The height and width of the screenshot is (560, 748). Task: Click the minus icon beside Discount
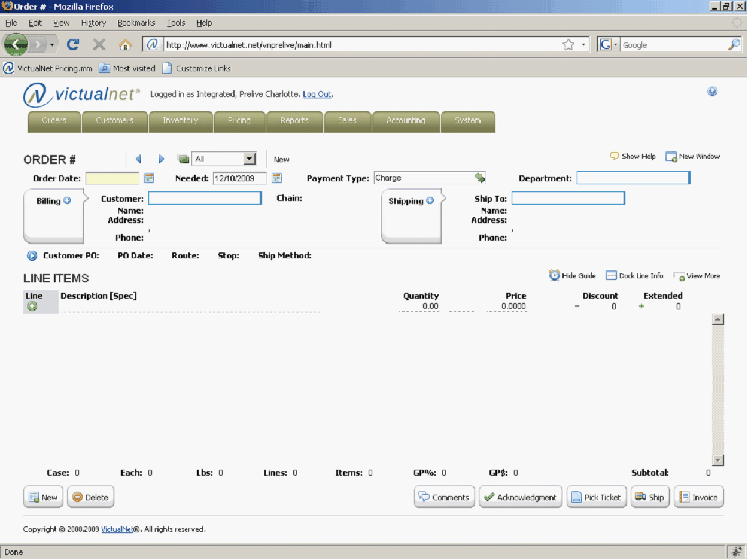click(577, 306)
